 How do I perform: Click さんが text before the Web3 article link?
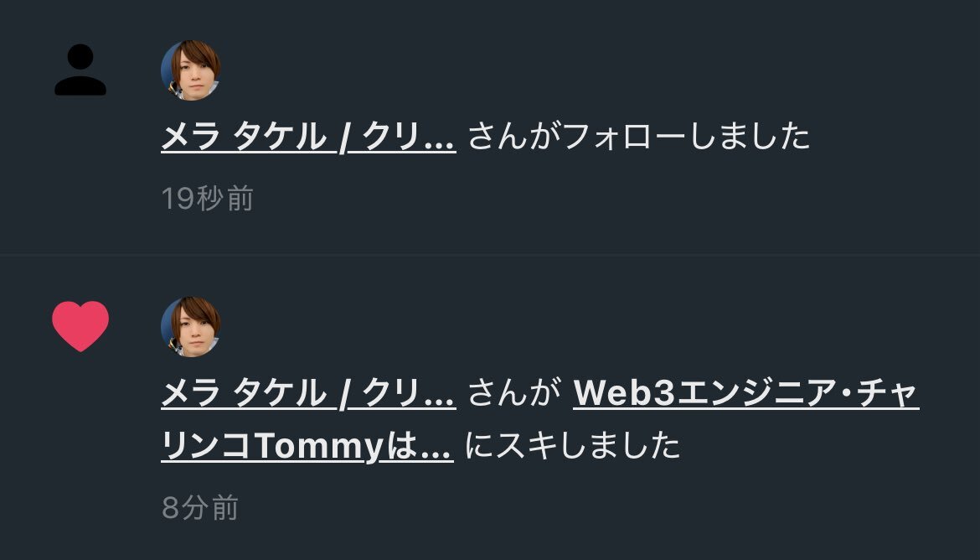pyautogui.click(x=513, y=393)
